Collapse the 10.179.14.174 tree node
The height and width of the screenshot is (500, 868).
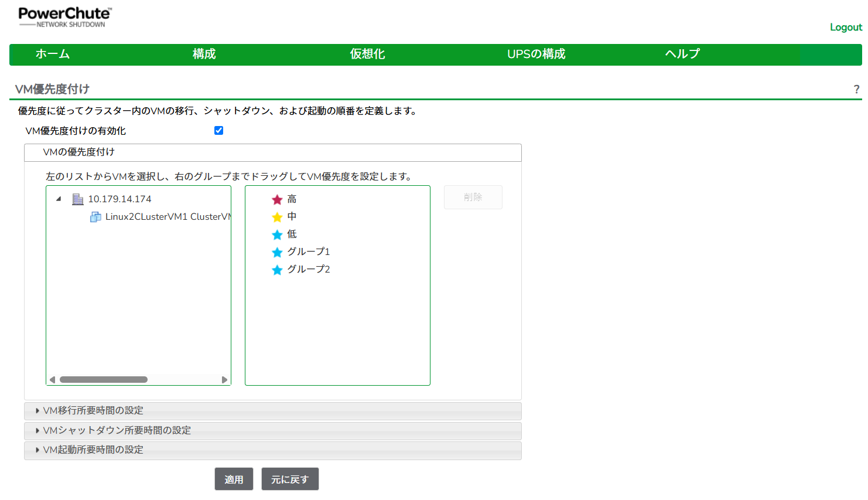click(x=59, y=199)
